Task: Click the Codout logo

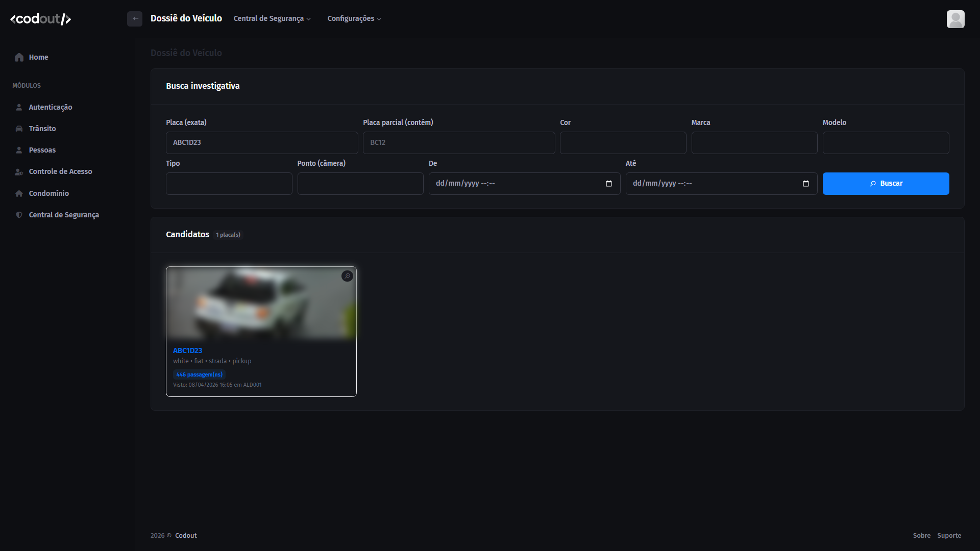Action: point(41,19)
